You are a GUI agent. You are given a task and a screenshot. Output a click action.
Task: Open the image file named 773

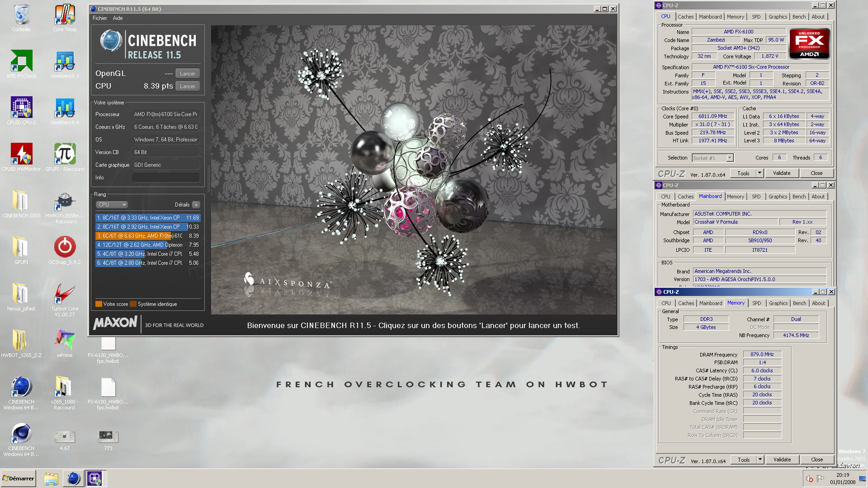(108, 440)
